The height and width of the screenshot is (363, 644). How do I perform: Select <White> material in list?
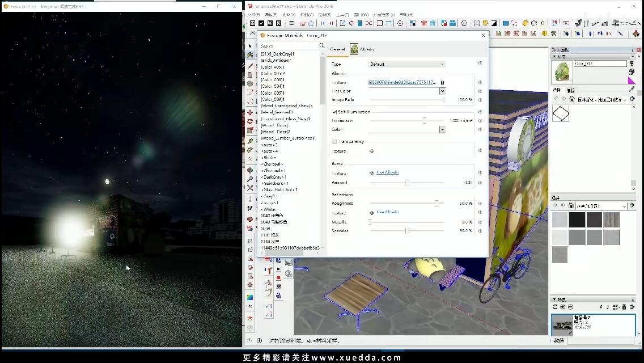coord(269,209)
